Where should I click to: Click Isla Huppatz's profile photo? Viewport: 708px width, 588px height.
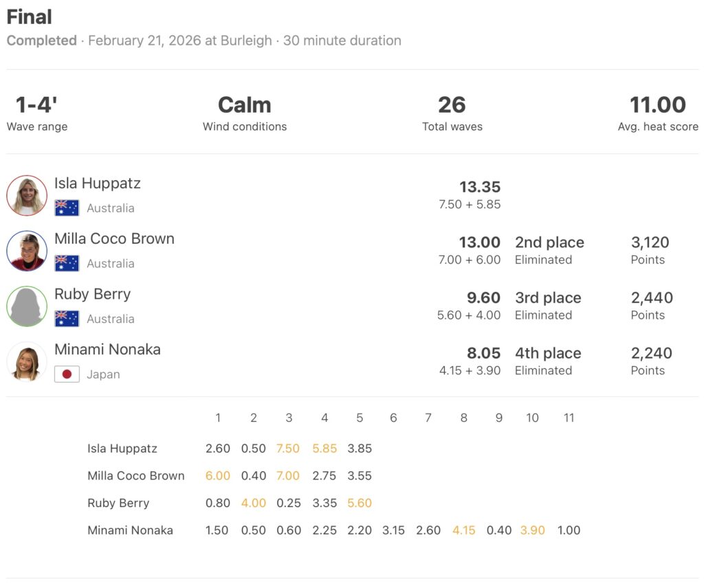27,196
